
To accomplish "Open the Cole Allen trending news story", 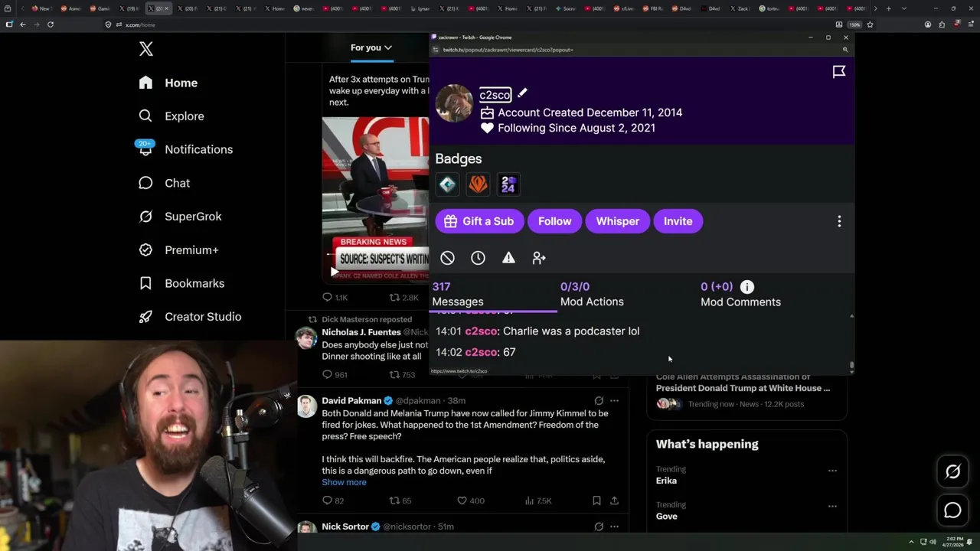I will 747,390.
